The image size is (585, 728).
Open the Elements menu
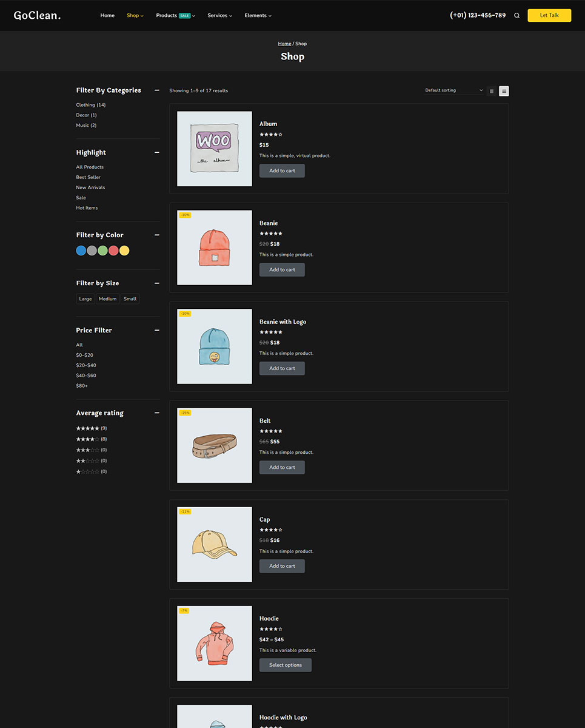click(x=258, y=16)
